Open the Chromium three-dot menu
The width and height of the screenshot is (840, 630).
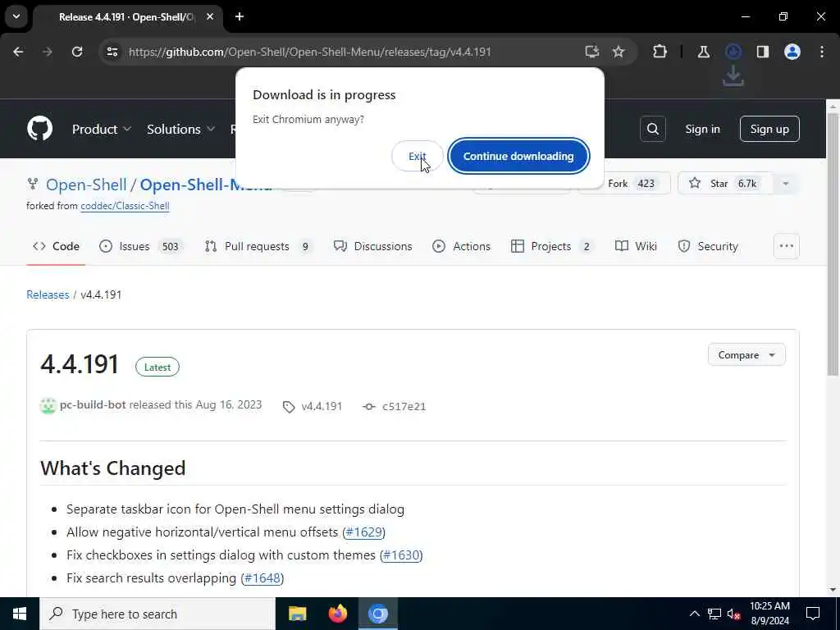tap(822, 52)
